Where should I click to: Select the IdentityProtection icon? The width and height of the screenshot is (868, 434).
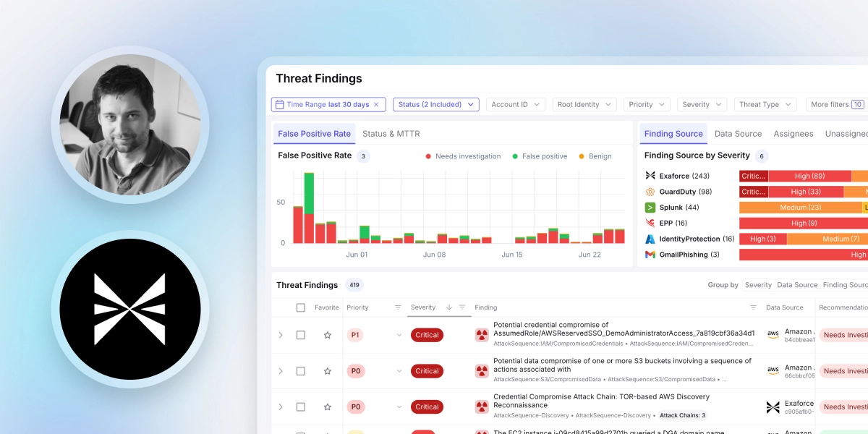[649, 239]
